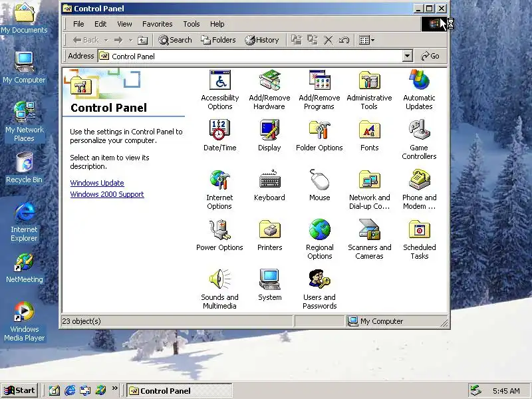This screenshot has height=399, width=532.
Task: Expand the Forward history dropdown arrow
Action: [x=130, y=40]
